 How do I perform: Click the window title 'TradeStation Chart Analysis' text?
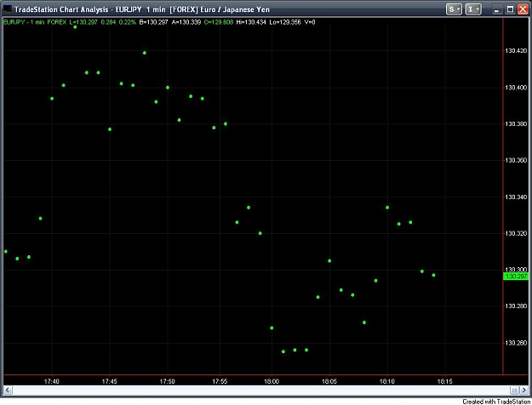pyautogui.click(x=61, y=9)
